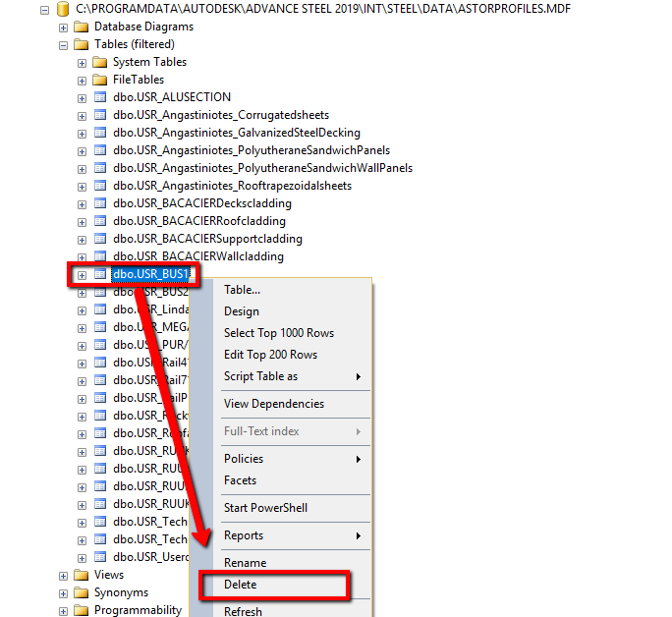This screenshot has width=672, height=617.
Task: Click the ASTORPROFILES.MDF database cylinder icon
Action: coord(63,9)
